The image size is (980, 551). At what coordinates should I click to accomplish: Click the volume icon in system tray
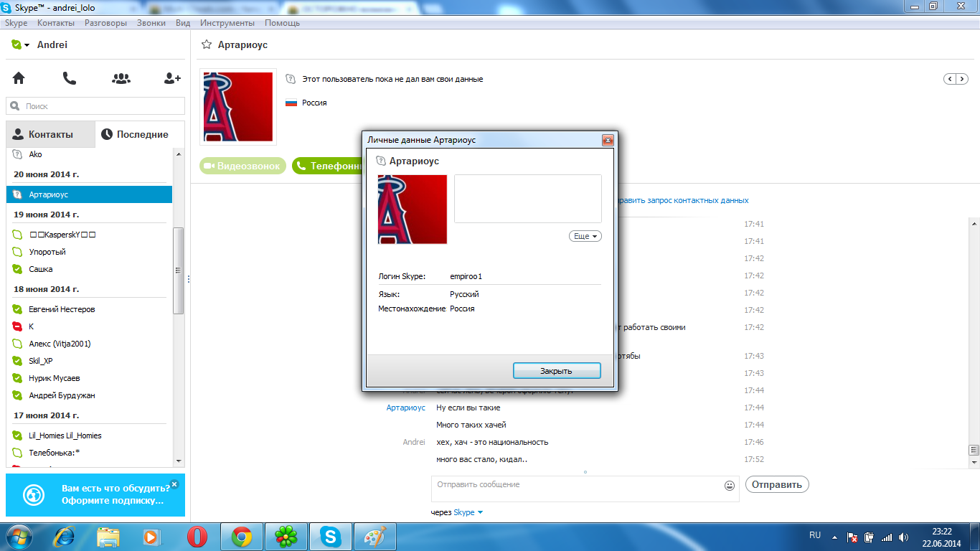903,537
